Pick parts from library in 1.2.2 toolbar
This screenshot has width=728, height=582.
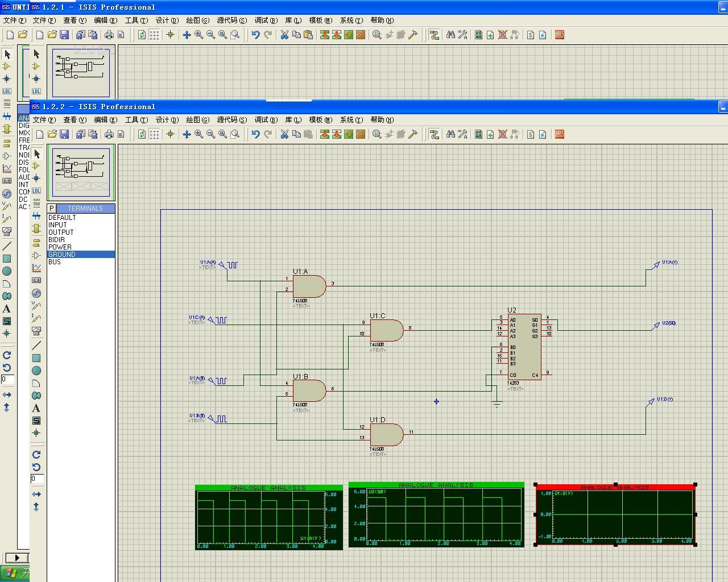coord(377,134)
